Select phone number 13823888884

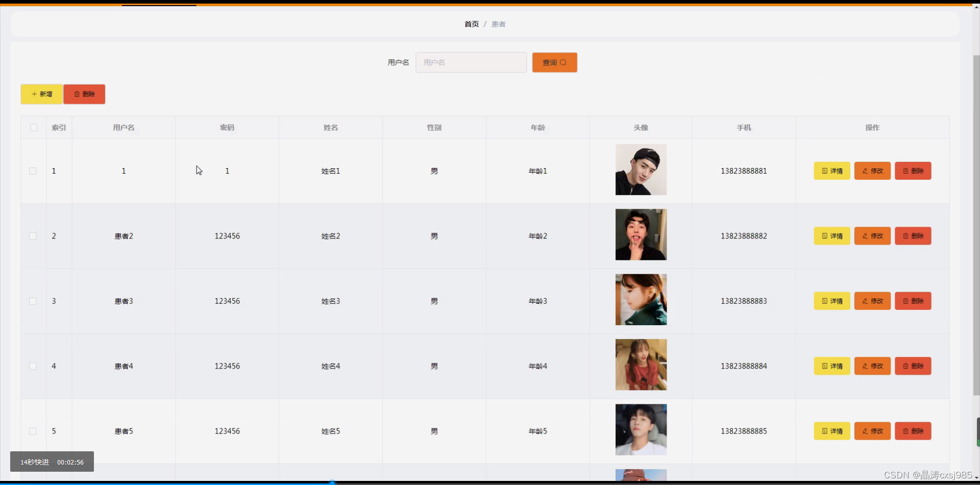(x=744, y=366)
